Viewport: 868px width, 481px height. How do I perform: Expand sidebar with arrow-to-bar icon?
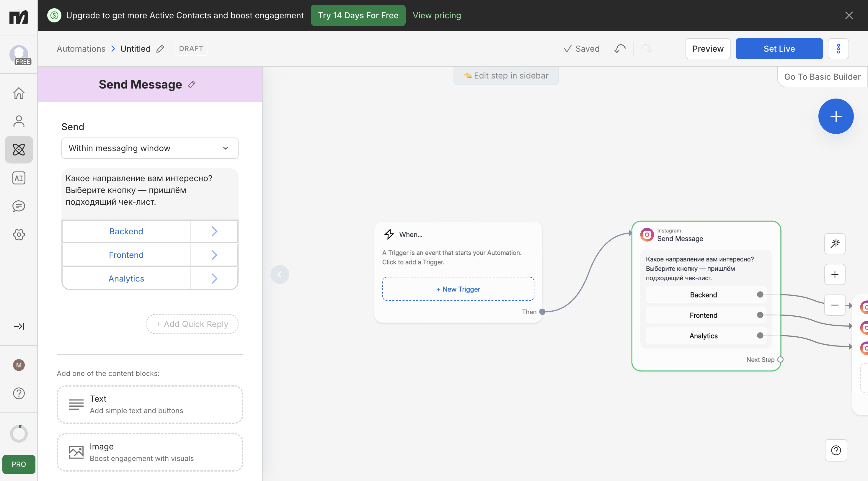pyautogui.click(x=19, y=326)
